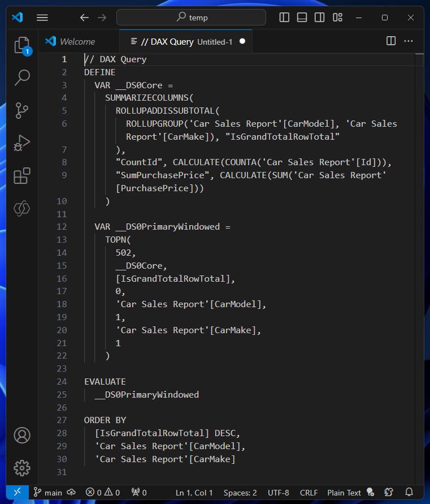Viewport: 430px width, 504px height.
Task: Click EVALUATE on line 24
Action: tap(105, 382)
